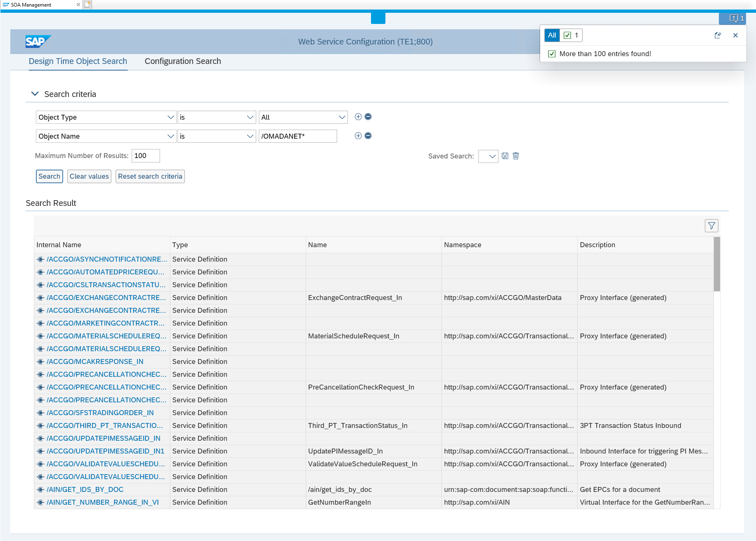756x541 pixels.
Task: Click the Search button
Action: (50, 176)
